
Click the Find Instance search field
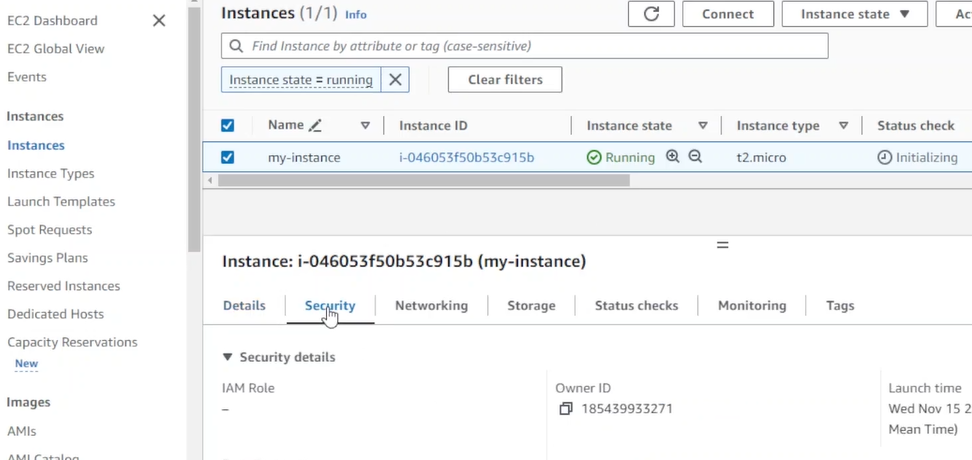pos(524,46)
